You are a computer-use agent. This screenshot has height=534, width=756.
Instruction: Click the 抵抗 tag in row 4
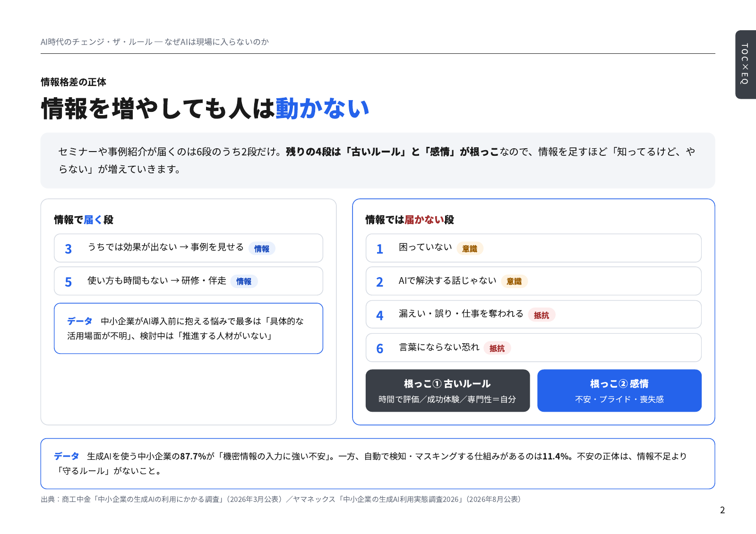point(541,315)
